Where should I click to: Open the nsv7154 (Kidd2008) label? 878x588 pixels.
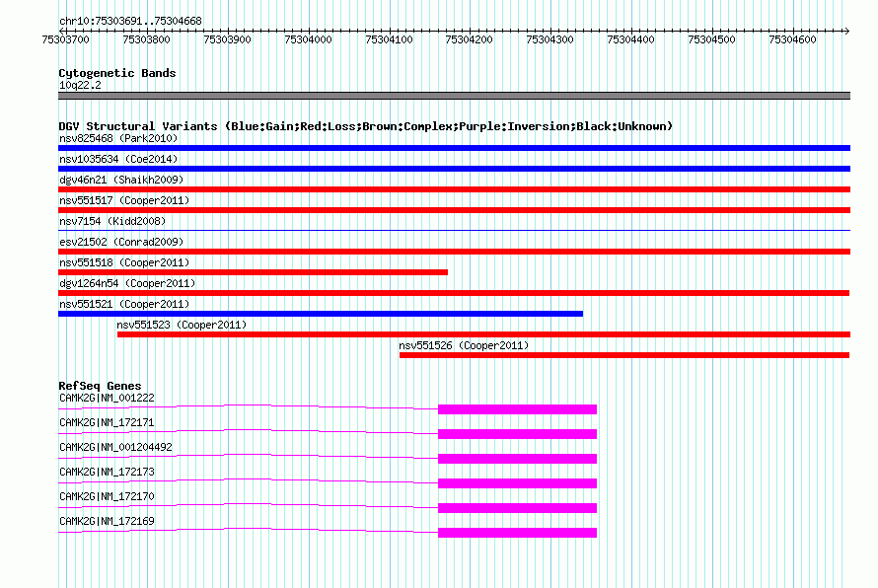[112, 221]
